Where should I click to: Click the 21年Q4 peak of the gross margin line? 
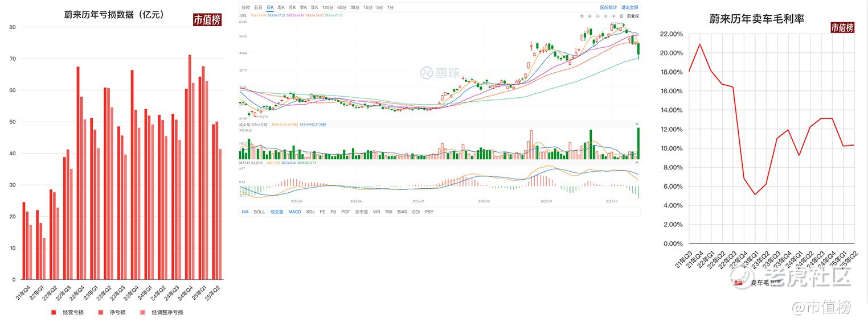[699, 44]
